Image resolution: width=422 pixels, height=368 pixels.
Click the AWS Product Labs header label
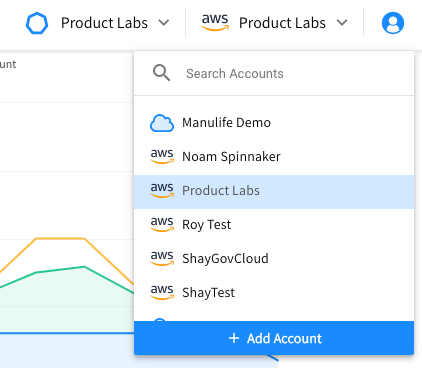click(x=282, y=23)
